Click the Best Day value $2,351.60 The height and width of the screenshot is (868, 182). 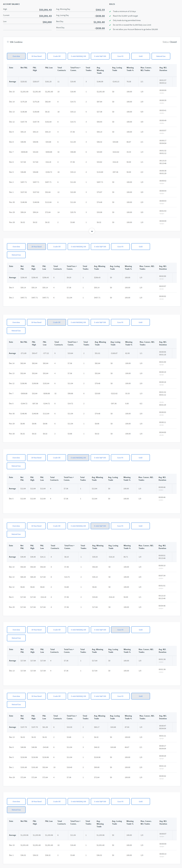[99, 22]
